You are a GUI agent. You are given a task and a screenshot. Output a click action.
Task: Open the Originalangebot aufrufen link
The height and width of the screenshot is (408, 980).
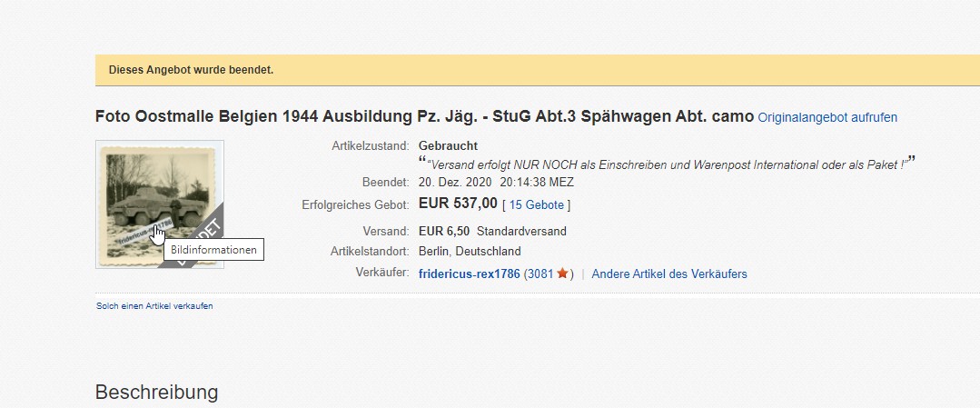[827, 117]
